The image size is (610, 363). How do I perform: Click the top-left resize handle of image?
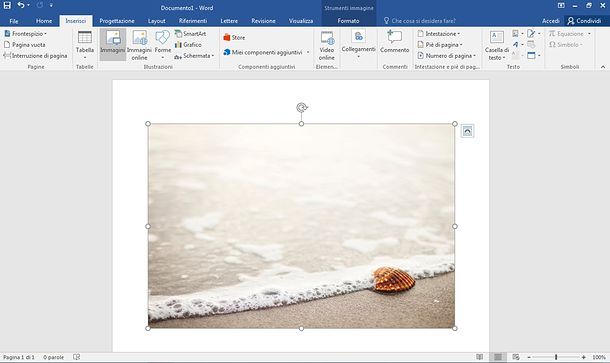coord(148,124)
